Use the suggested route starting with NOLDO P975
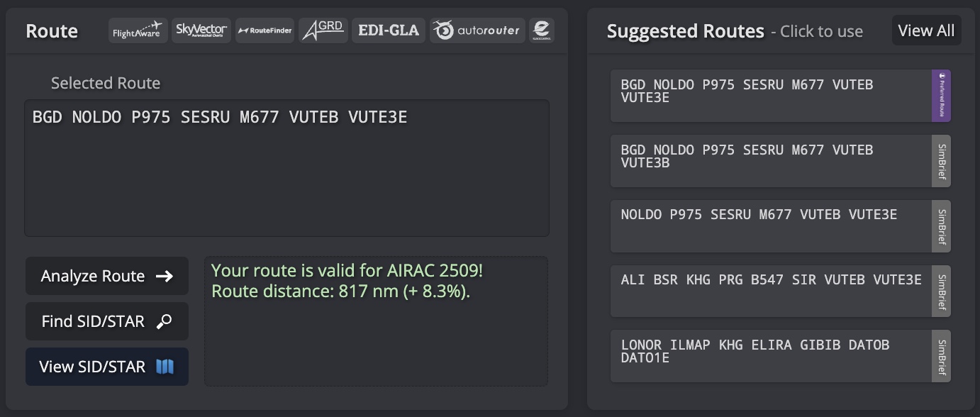 click(770, 226)
